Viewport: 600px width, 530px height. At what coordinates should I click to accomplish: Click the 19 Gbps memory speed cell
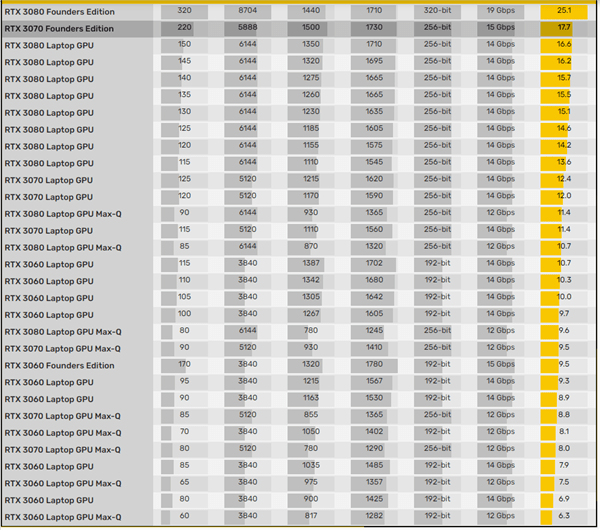501,12
